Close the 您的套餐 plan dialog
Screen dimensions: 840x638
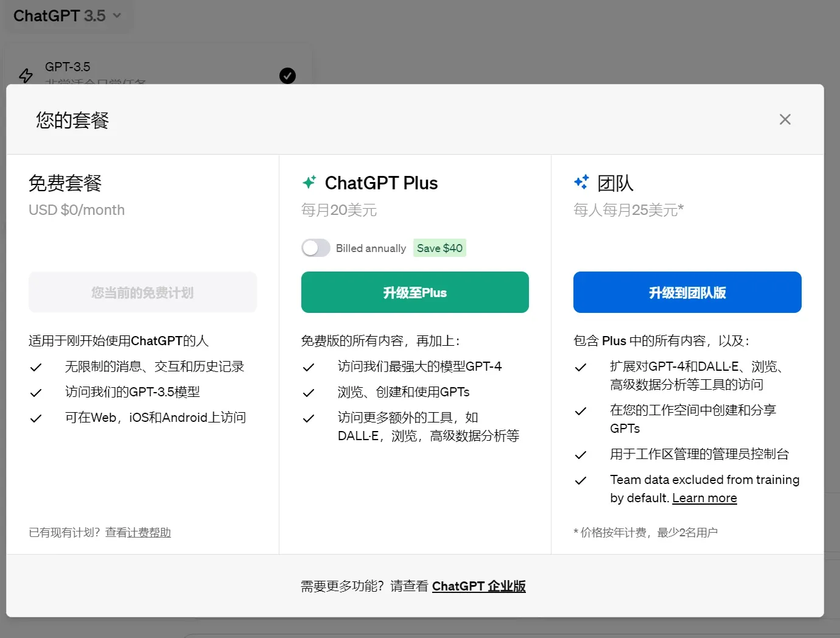pyautogui.click(x=785, y=119)
